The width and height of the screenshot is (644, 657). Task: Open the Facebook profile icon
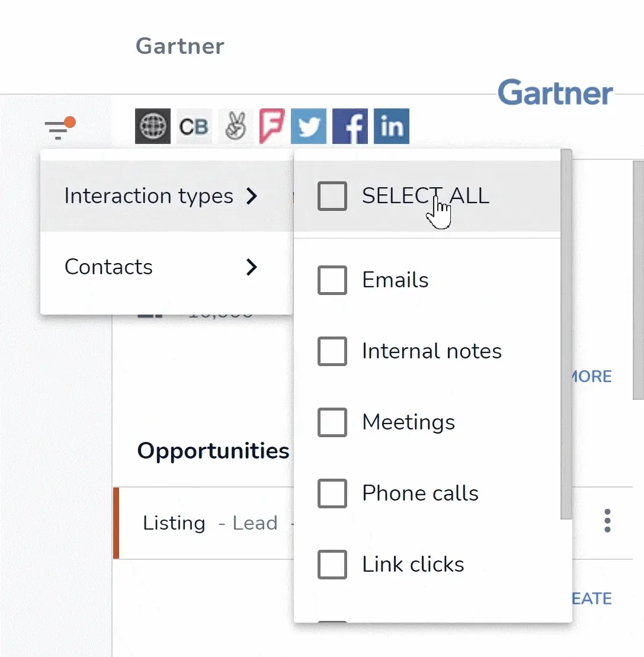point(350,126)
